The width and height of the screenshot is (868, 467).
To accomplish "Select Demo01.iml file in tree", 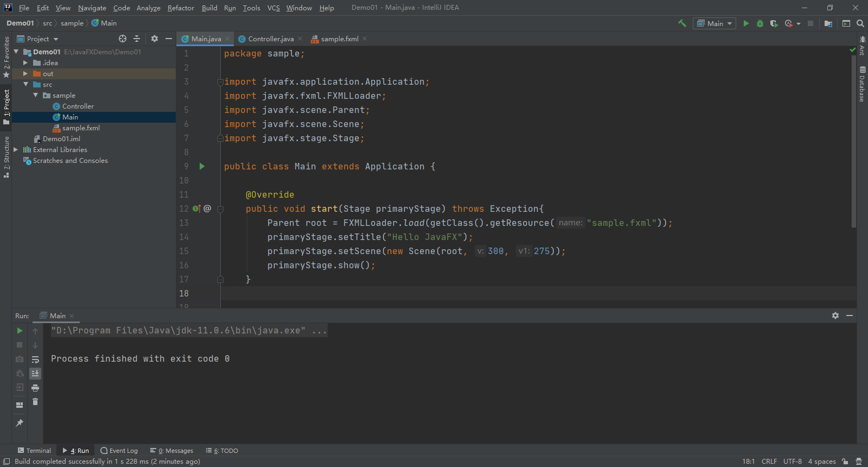I will 61,138.
